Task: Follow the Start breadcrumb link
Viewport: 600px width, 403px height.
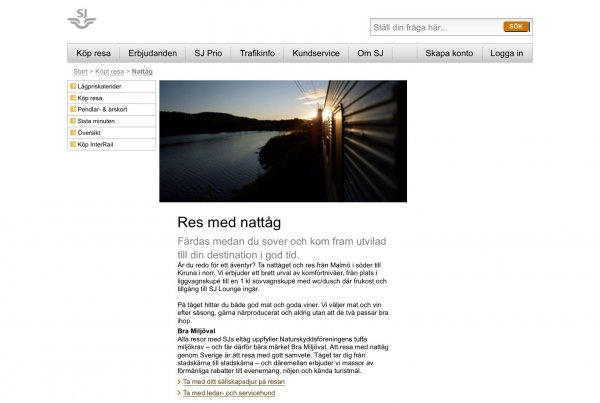Action: (80, 72)
